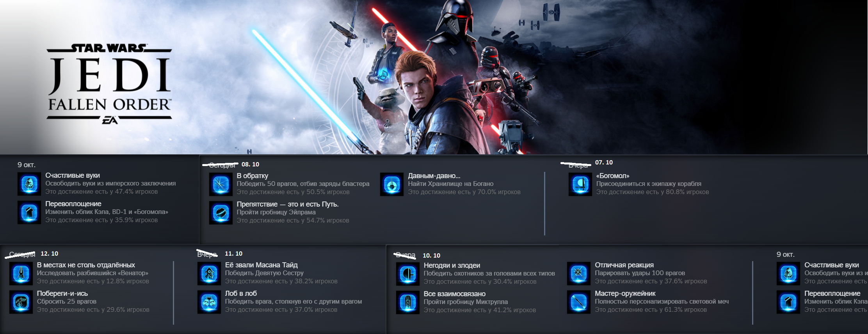Click the title «Препятствие — это и есть Путь.»
Viewport: 868px width, 334px height.
[x=288, y=204]
